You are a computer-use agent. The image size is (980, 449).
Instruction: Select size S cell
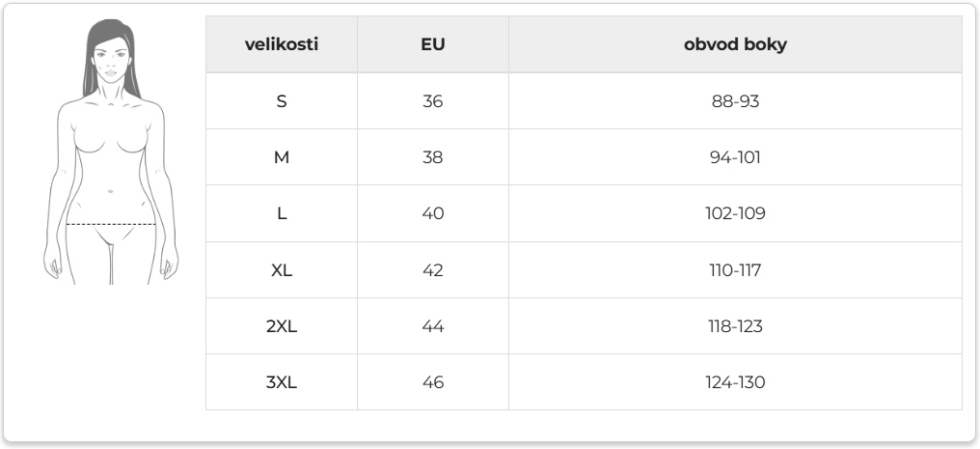pos(282,100)
